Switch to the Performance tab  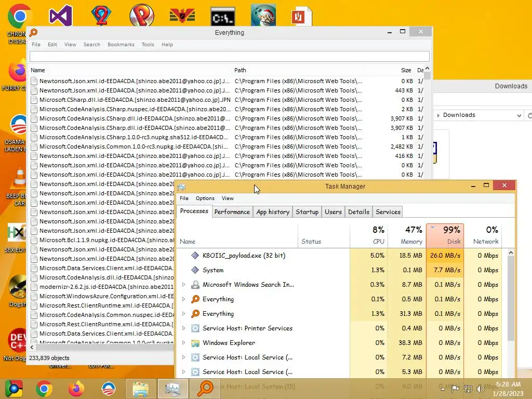(232, 212)
